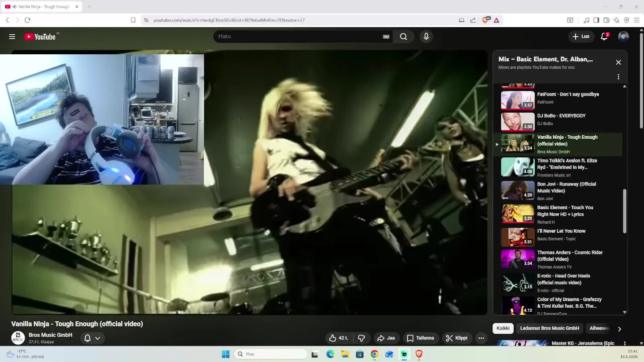The image size is (644, 362).
Task: Select Vanilla Ninja - Tough Enough playlist entry
Action: coord(557,144)
